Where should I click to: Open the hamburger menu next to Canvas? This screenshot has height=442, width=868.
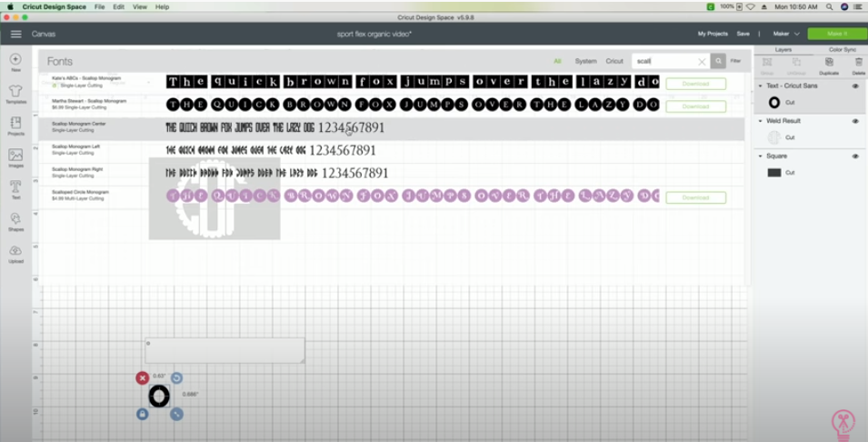(16, 35)
